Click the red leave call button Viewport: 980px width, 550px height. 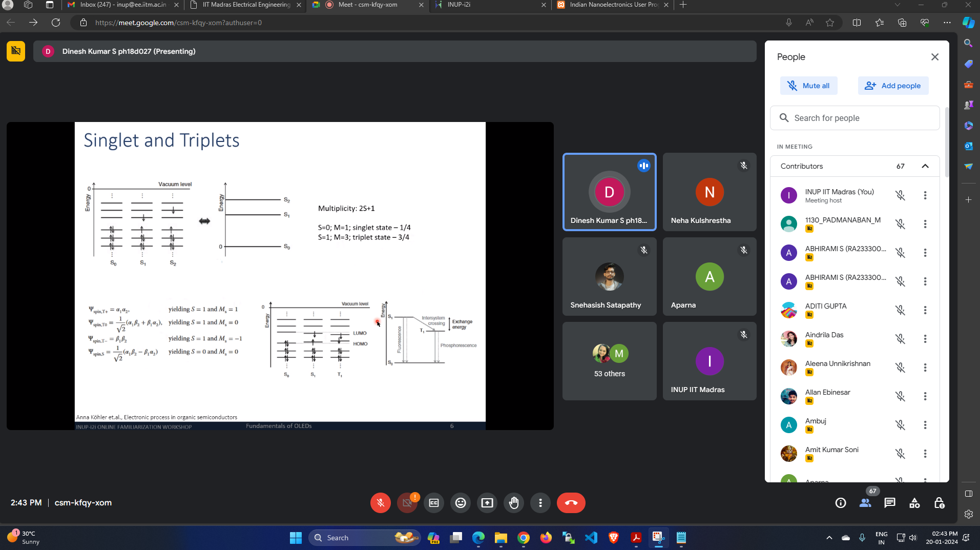571,503
